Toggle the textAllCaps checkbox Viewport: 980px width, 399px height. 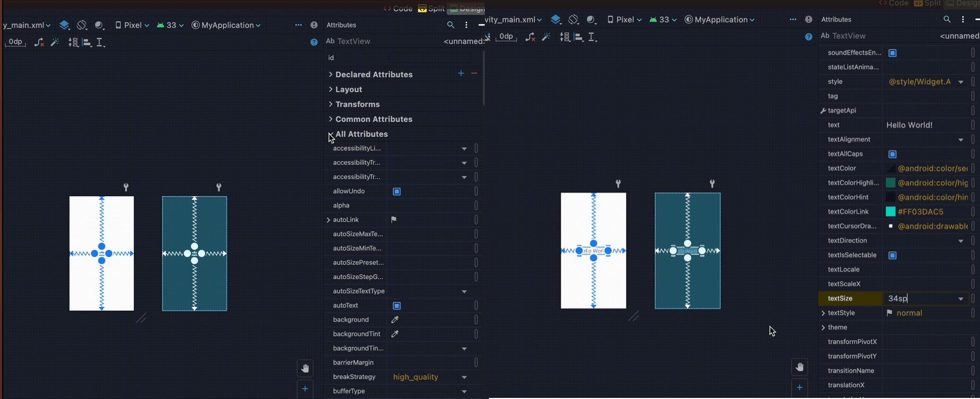(x=893, y=154)
